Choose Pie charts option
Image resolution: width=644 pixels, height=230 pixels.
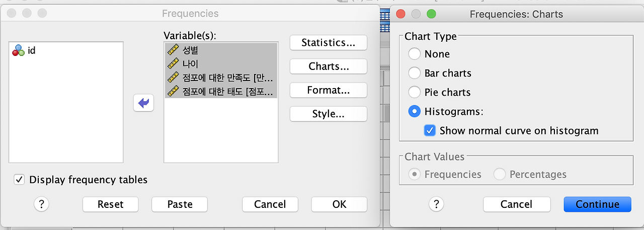[415, 92]
